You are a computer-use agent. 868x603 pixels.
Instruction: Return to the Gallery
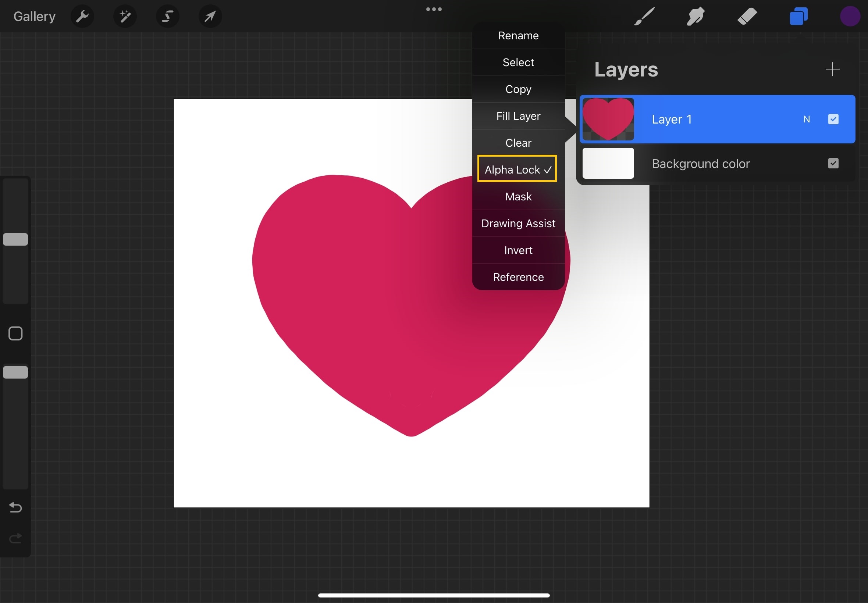(x=34, y=16)
